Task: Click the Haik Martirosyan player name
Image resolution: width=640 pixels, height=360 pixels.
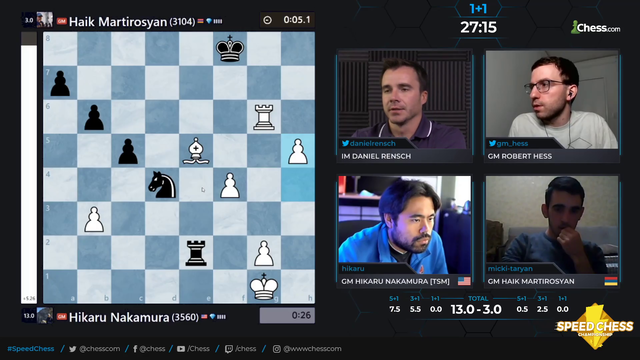Action: pos(118,21)
